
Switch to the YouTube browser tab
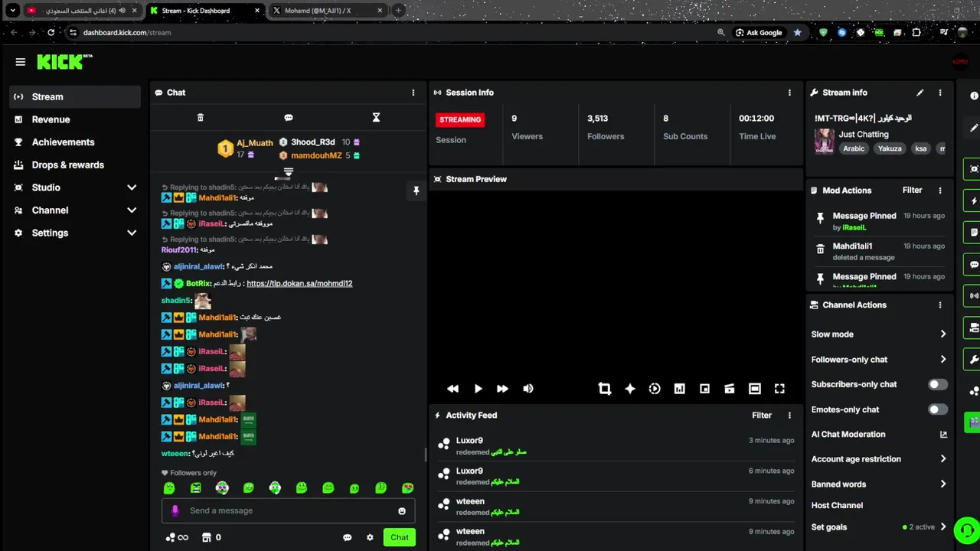(82, 11)
